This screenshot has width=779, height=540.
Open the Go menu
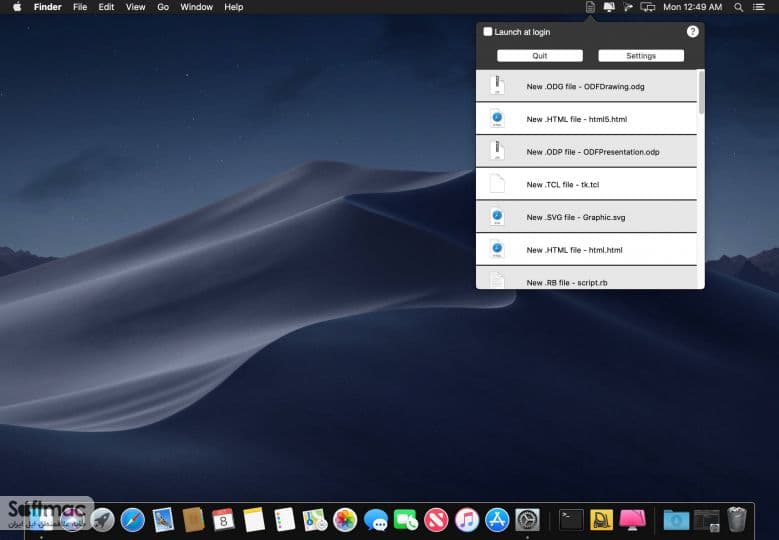[x=163, y=7]
